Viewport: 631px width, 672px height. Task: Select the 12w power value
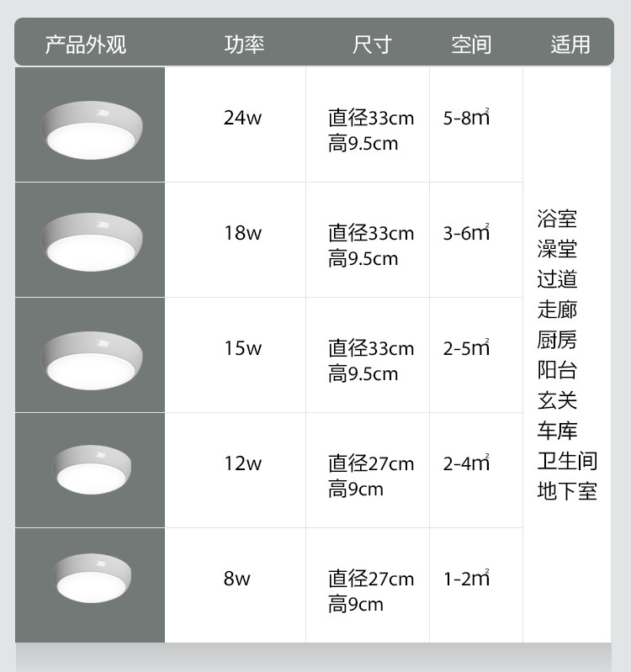click(x=242, y=463)
